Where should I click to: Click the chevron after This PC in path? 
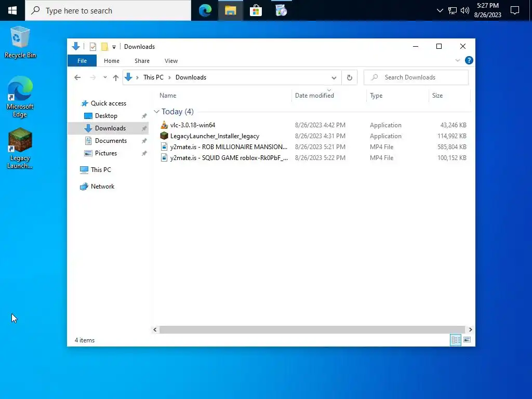(x=170, y=78)
